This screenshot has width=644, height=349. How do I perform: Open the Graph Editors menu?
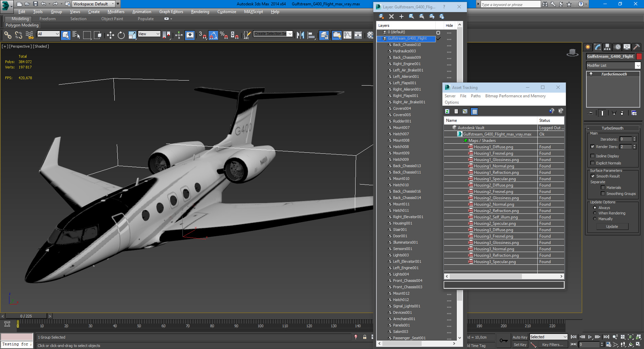tap(171, 12)
